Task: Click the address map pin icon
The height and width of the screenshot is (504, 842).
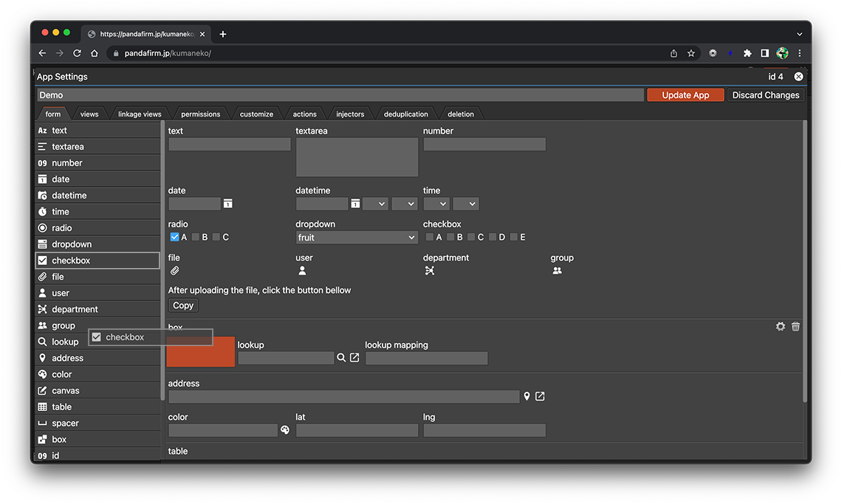Action: click(x=527, y=397)
